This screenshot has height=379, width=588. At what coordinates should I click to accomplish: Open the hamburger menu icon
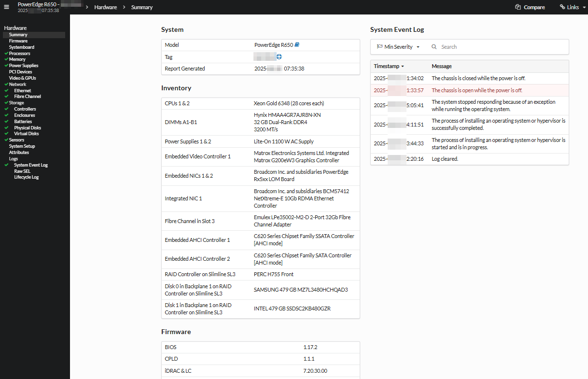click(7, 7)
